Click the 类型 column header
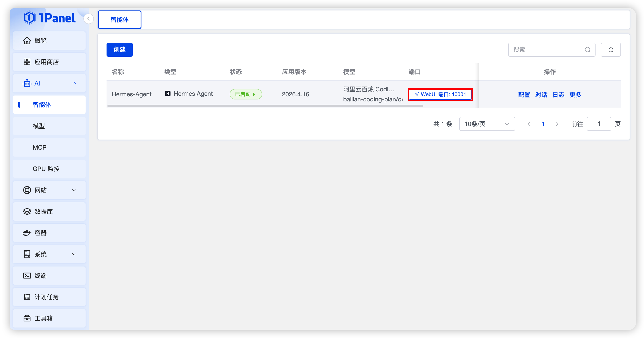644x338 pixels. coord(170,72)
